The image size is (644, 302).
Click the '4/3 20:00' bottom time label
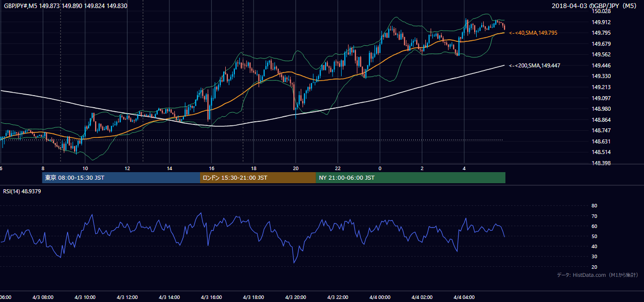coord(295,297)
